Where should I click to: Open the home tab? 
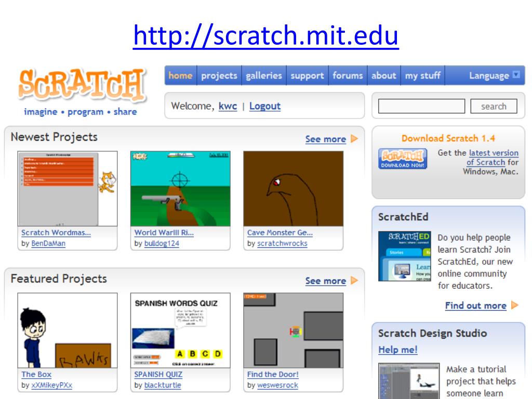point(180,75)
